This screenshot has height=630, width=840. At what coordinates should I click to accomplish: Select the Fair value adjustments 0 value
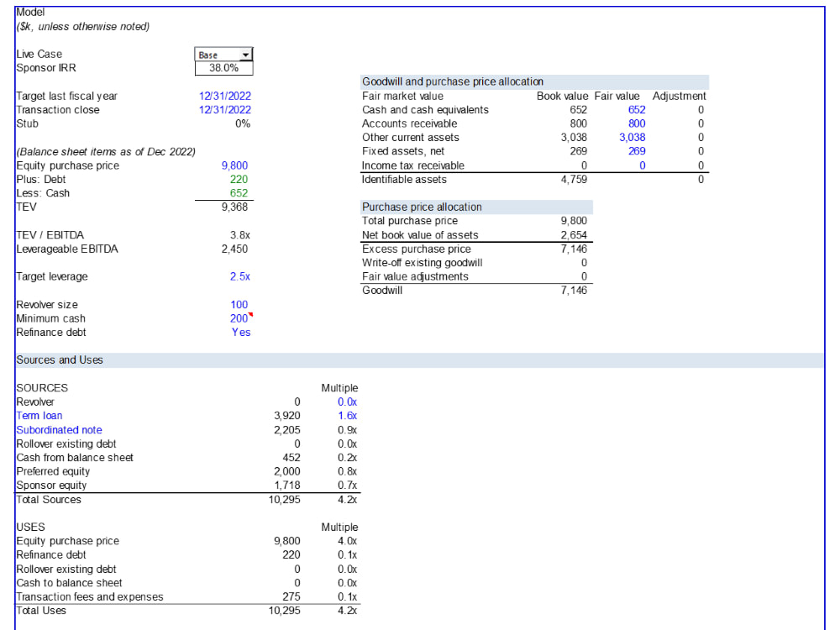(x=584, y=277)
